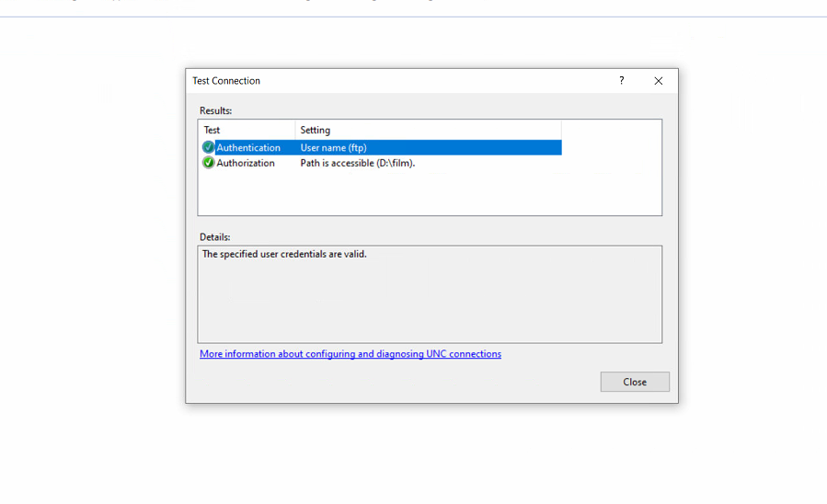The image size is (827, 504).
Task: Click the "specified user credentials are valid" text
Action: 284,254
